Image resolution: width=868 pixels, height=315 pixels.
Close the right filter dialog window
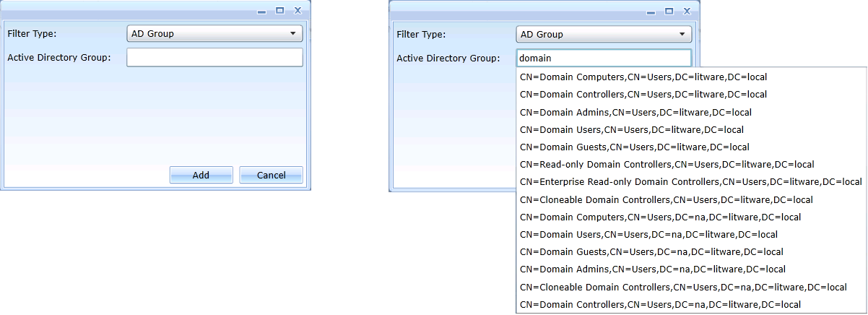[x=687, y=11]
